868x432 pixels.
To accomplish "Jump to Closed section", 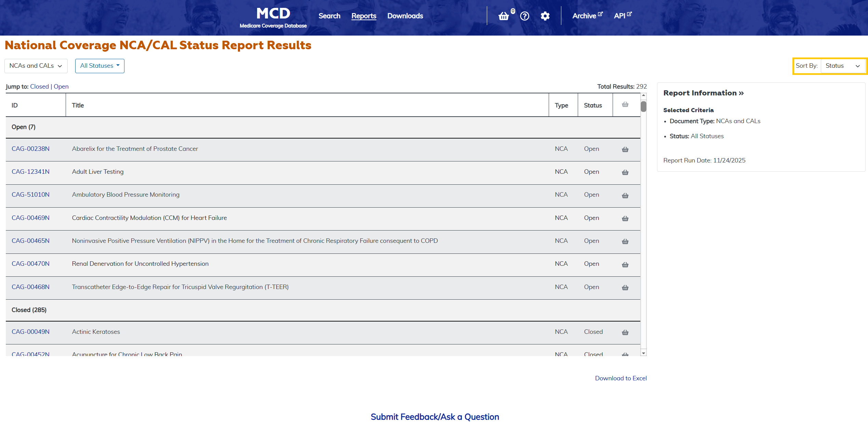I will 39,87.
